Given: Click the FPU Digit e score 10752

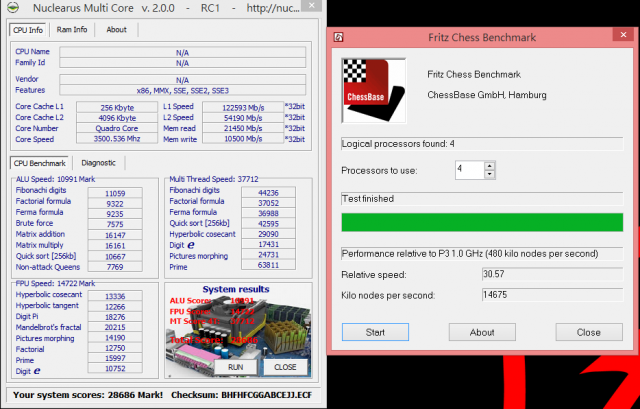Looking at the screenshot, I should (115, 368).
